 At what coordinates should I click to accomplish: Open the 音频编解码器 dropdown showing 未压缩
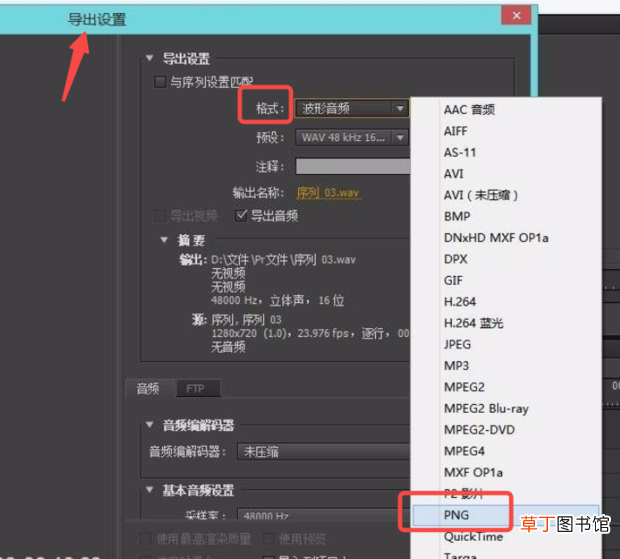pyautogui.click(x=323, y=451)
